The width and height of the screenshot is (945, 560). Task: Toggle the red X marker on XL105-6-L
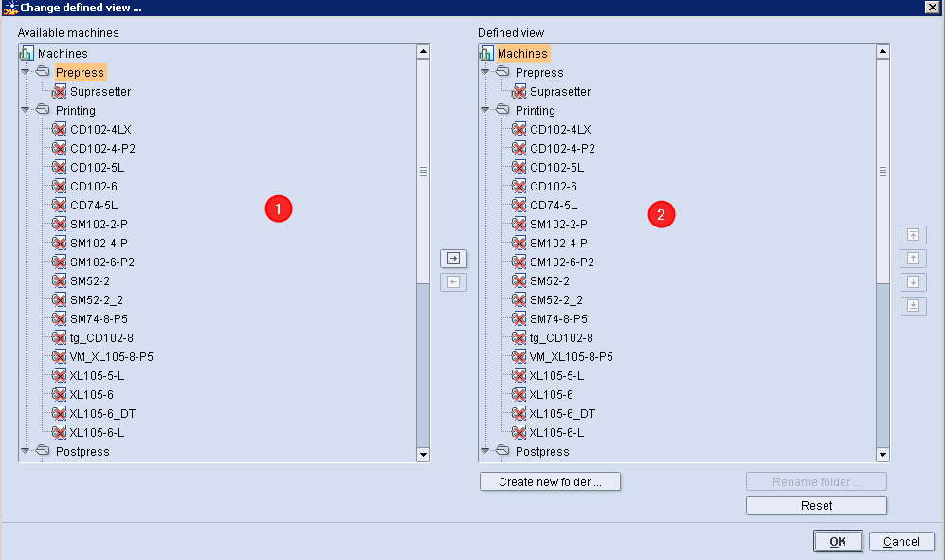[x=58, y=432]
